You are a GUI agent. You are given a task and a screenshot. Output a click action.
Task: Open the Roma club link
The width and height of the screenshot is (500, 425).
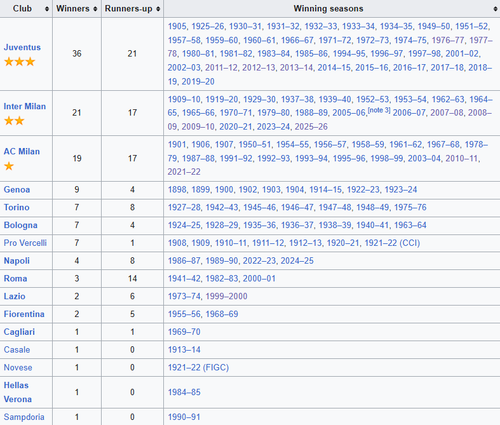(x=15, y=279)
